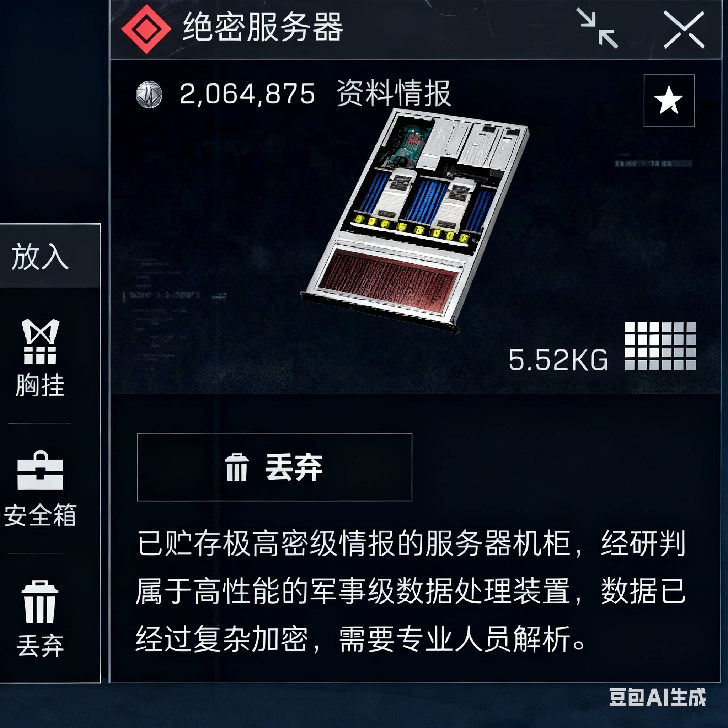Click the 绝密服务器 title text
Screen dimensions: 728x728
coord(263,27)
